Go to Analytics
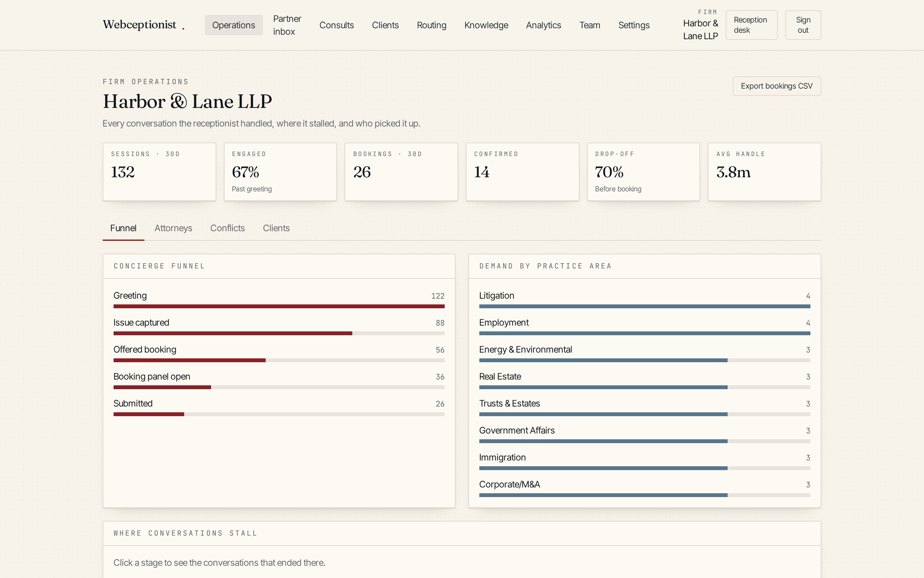924x578 pixels. click(x=543, y=25)
